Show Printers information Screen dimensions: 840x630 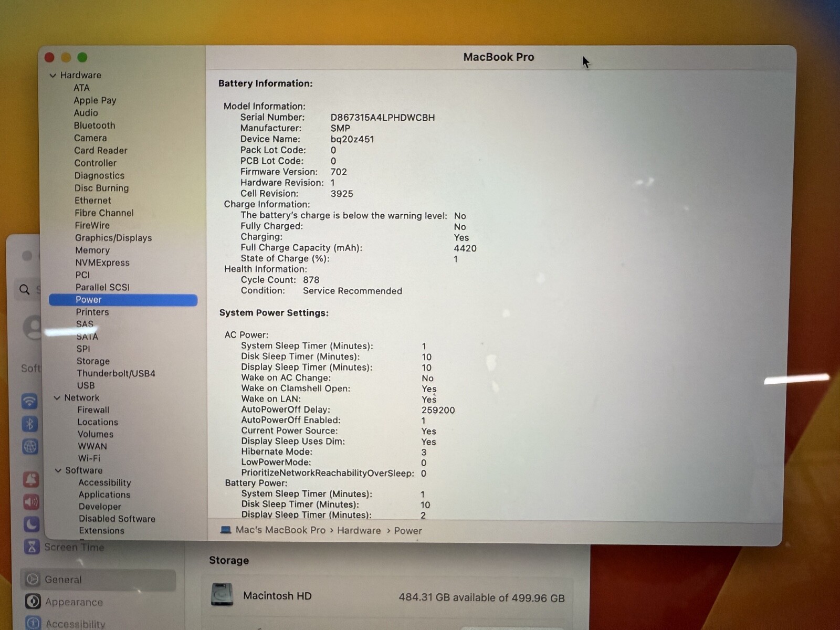point(92,312)
